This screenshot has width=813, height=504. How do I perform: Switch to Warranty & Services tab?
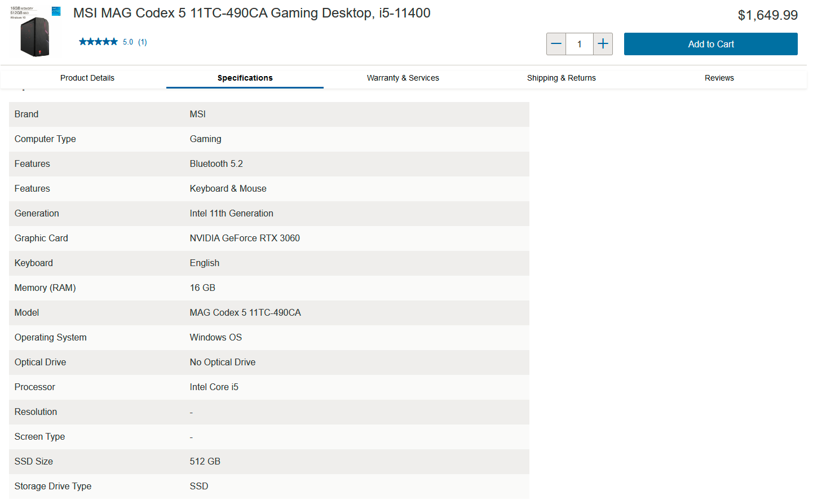(x=403, y=78)
